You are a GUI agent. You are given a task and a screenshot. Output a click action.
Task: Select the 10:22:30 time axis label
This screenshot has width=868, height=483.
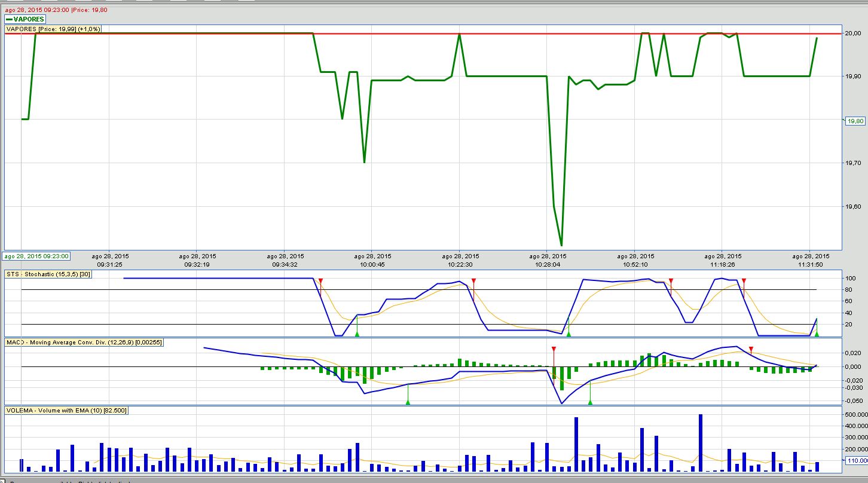point(459,264)
